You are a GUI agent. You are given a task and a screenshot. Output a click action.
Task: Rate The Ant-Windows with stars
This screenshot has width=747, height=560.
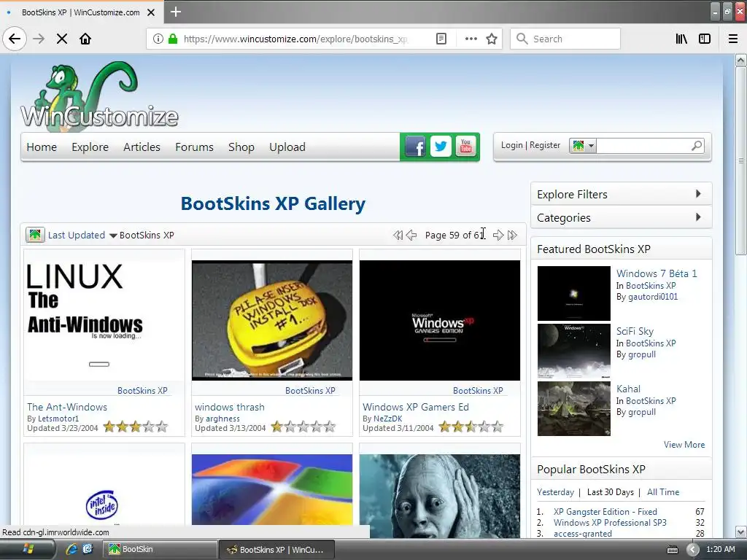point(136,427)
